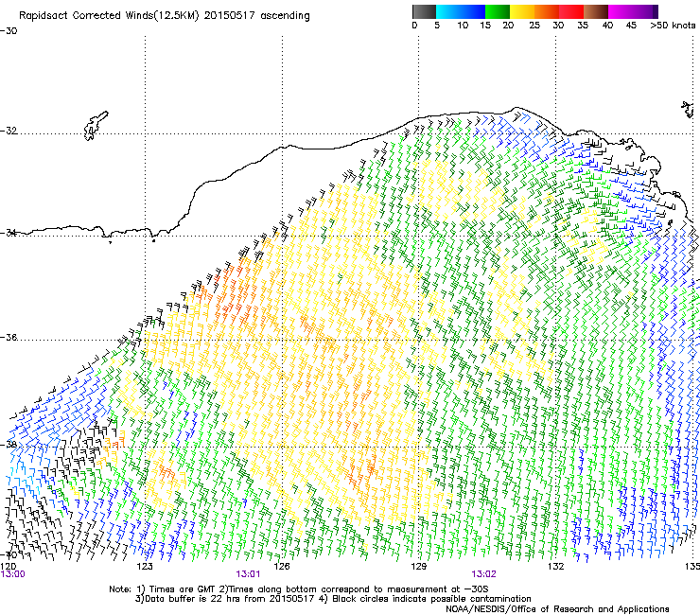The height and width of the screenshot is (615, 700).
Task: Click the '-30' latitude label
Action: (9, 31)
